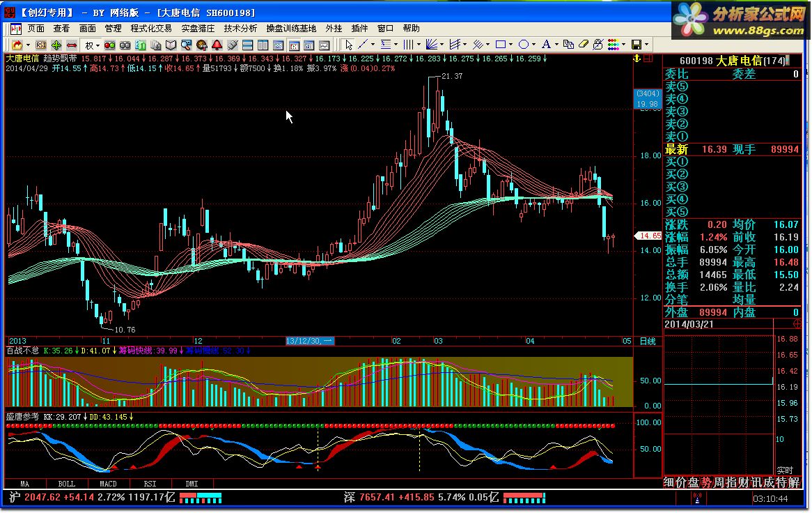Open the 技术分析 menu
The width and height of the screenshot is (812, 513).
pyautogui.click(x=240, y=29)
